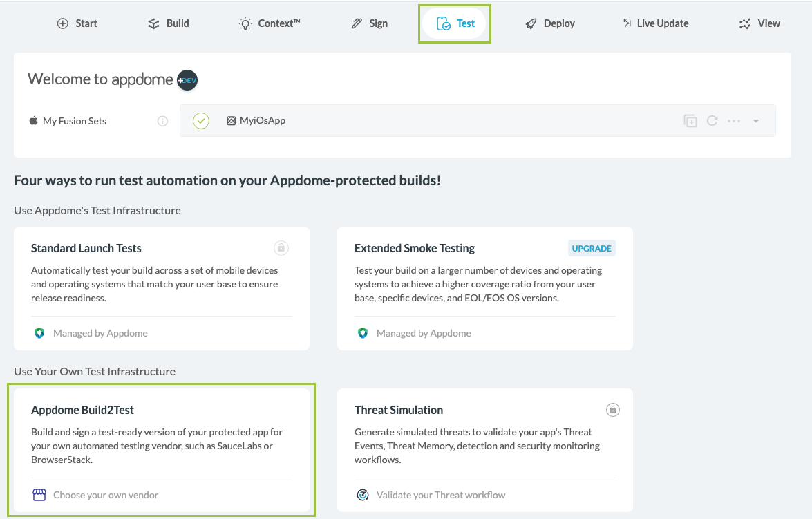
Task: Select the MyiOsApp fusion set name
Action: 263,121
